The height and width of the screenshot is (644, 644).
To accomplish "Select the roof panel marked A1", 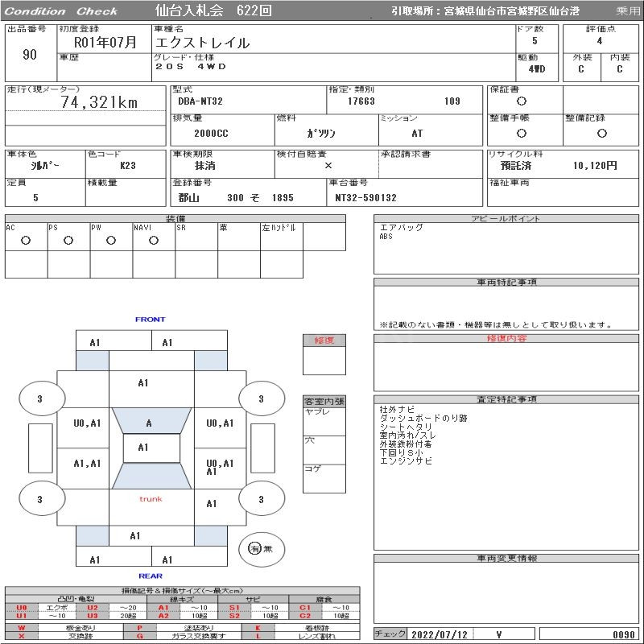I will pyautogui.click(x=143, y=448).
